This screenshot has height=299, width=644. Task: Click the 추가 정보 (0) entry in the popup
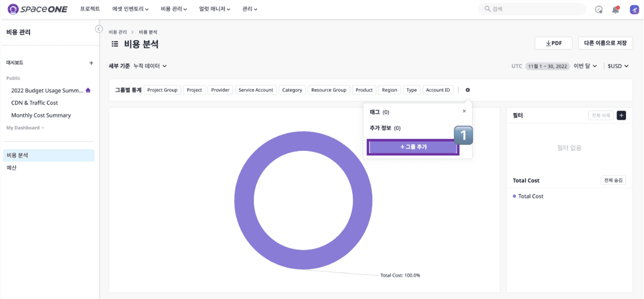pos(385,128)
